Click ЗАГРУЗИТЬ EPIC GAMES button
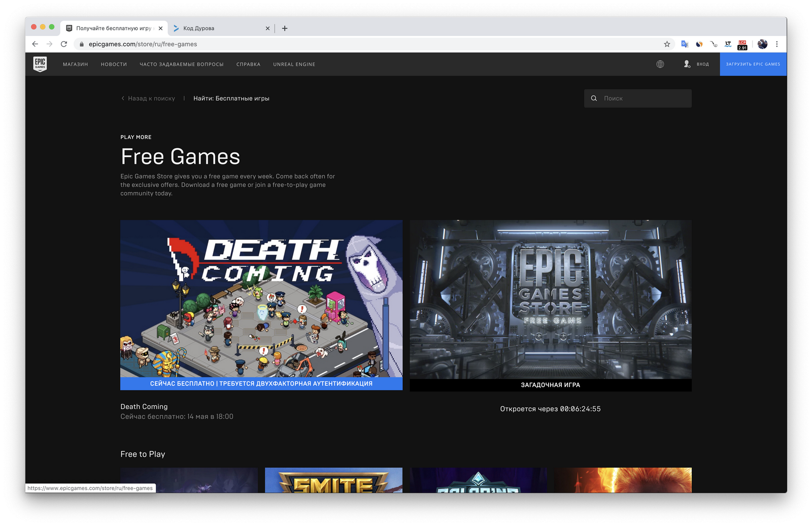 (x=753, y=64)
